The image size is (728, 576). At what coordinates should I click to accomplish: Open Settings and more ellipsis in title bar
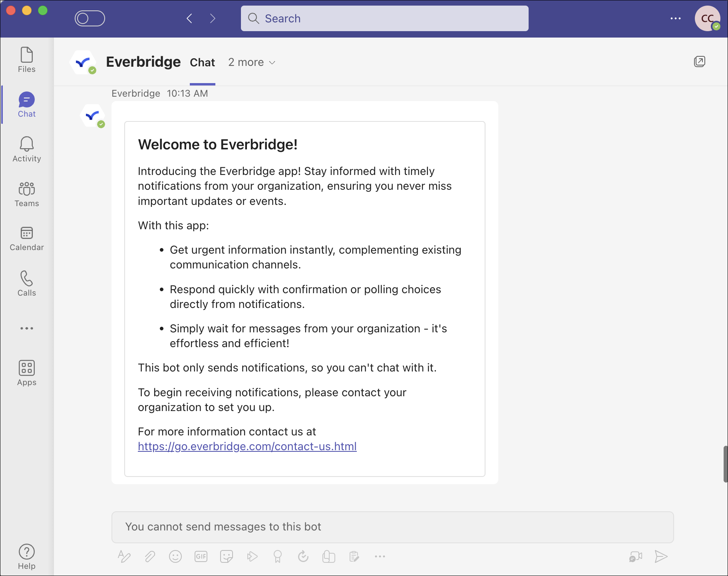(x=676, y=18)
